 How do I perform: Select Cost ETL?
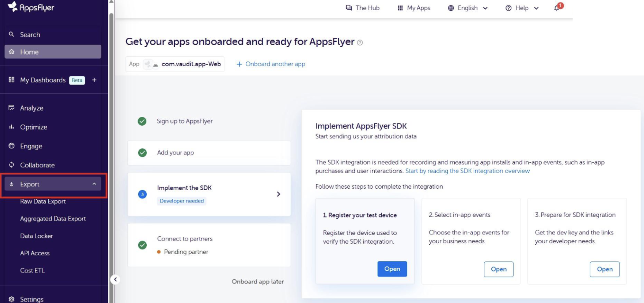coord(32,270)
